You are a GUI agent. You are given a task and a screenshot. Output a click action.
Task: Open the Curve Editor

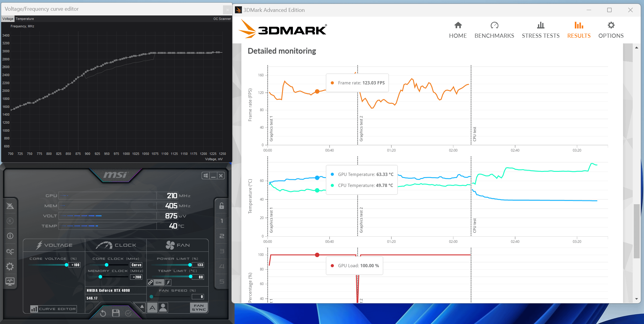click(x=53, y=309)
